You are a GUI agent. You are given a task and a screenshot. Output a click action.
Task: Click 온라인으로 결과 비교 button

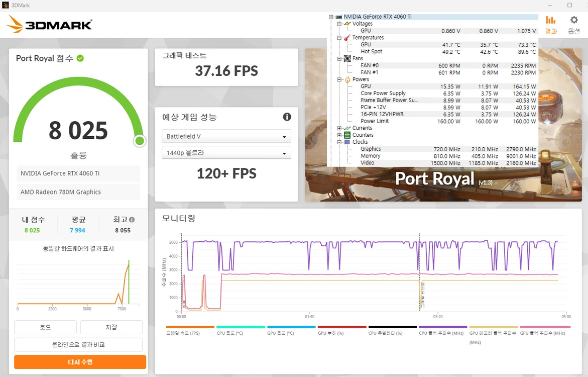78,344
